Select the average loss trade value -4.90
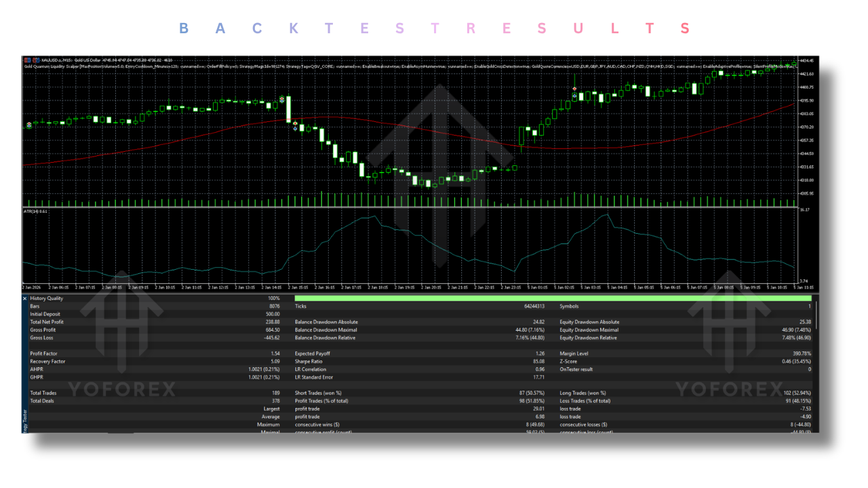 coord(805,417)
